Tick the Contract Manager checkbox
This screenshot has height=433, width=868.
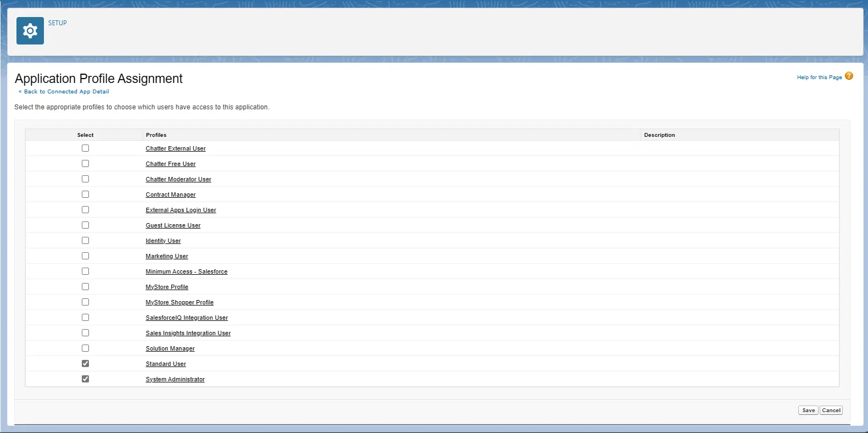pos(85,194)
